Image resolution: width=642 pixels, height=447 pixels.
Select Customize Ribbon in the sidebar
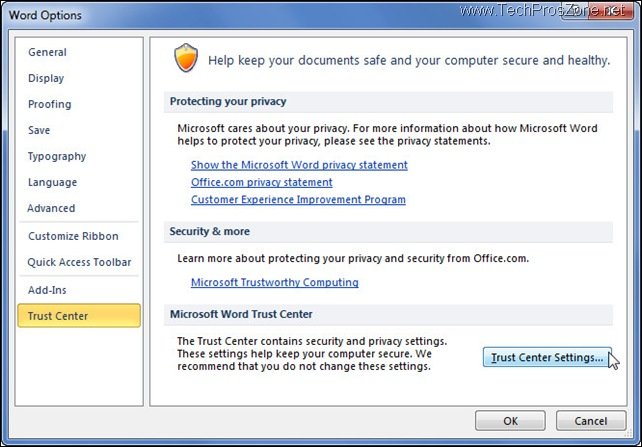(x=73, y=236)
